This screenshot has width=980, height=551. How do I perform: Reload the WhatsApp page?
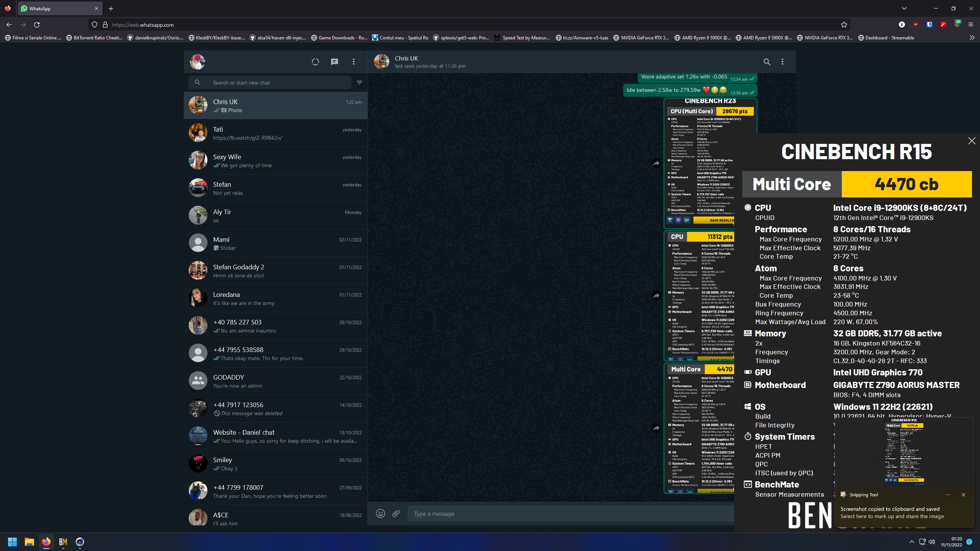click(37, 25)
